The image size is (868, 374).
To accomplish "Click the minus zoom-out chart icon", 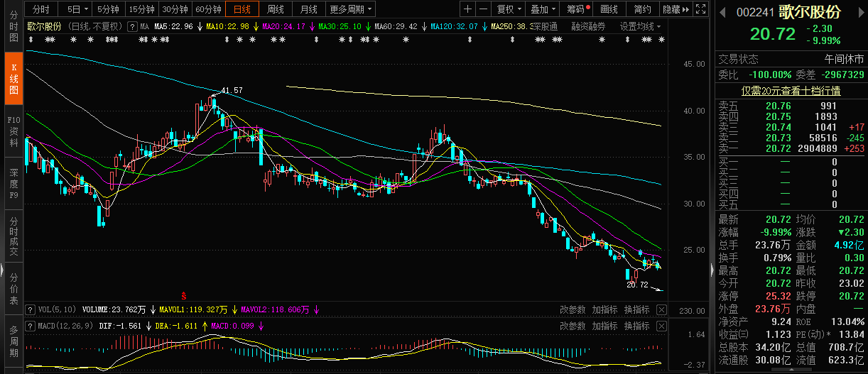I will (484, 9).
